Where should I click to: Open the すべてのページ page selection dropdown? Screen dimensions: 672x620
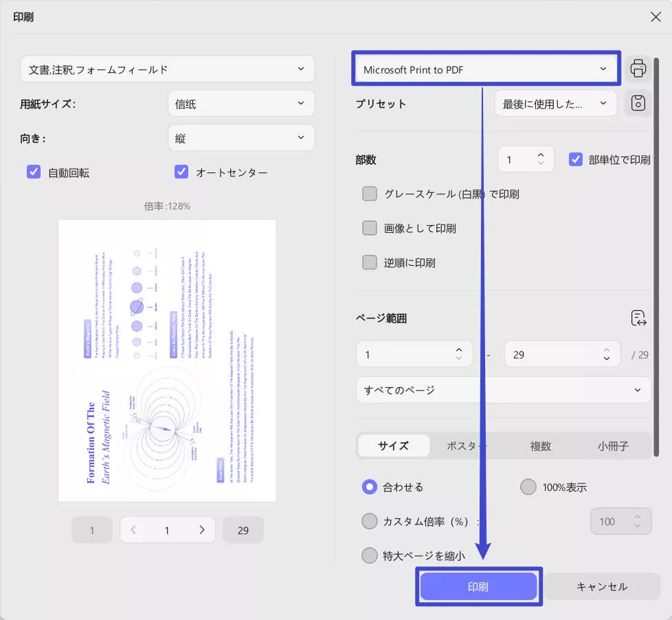click(x=503, y=389)
